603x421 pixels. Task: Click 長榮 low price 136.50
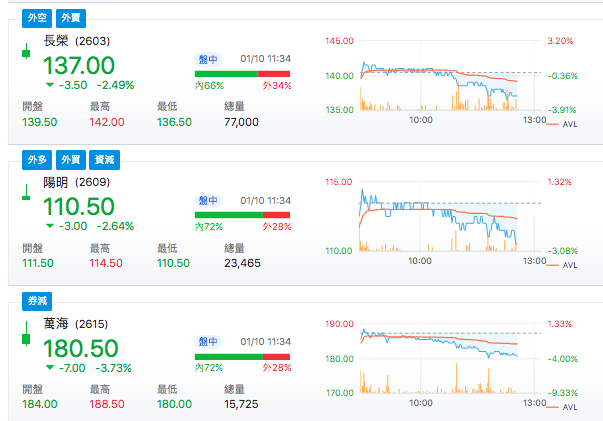point(174,122)
